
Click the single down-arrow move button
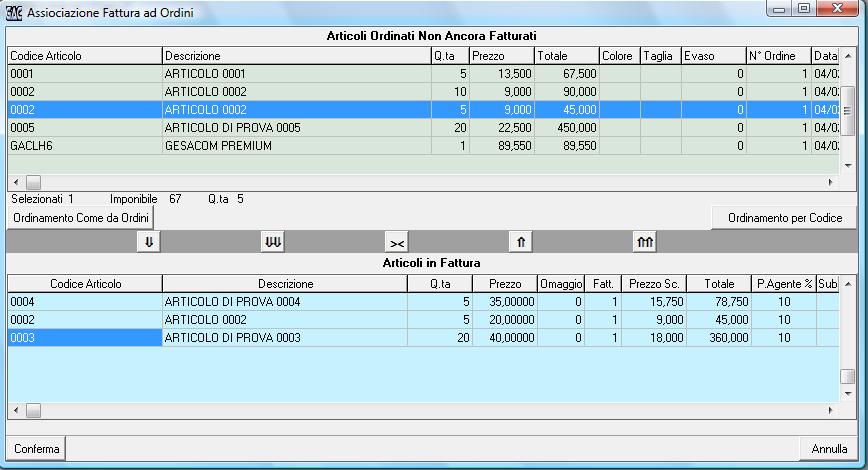tap(149, 242)
